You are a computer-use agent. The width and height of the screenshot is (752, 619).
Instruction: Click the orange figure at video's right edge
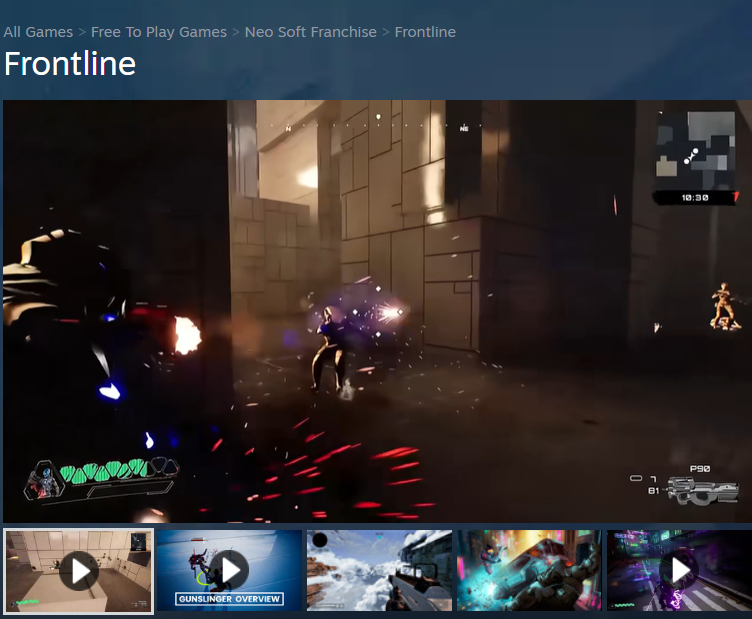tap(723, 306)
